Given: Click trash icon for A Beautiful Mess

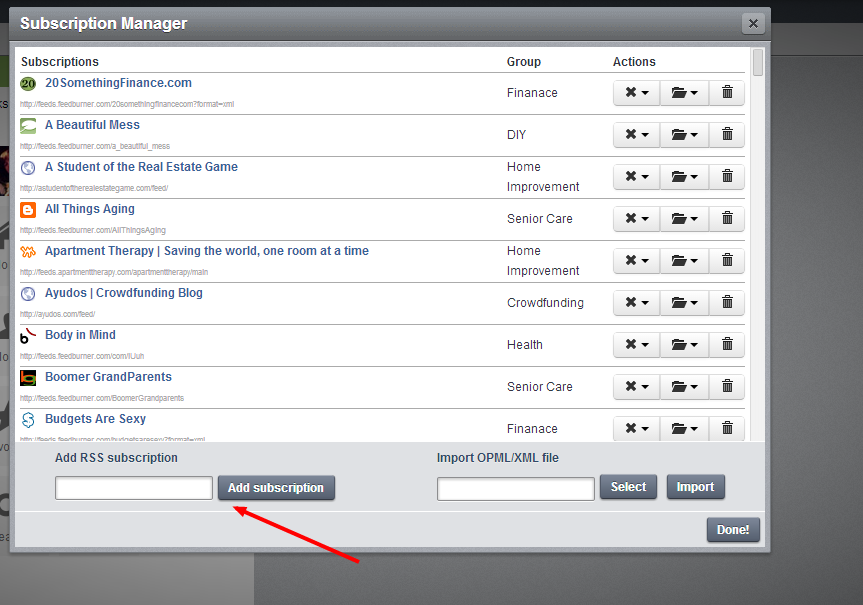Looking at the screenshot, I should (x=727, y=135).
